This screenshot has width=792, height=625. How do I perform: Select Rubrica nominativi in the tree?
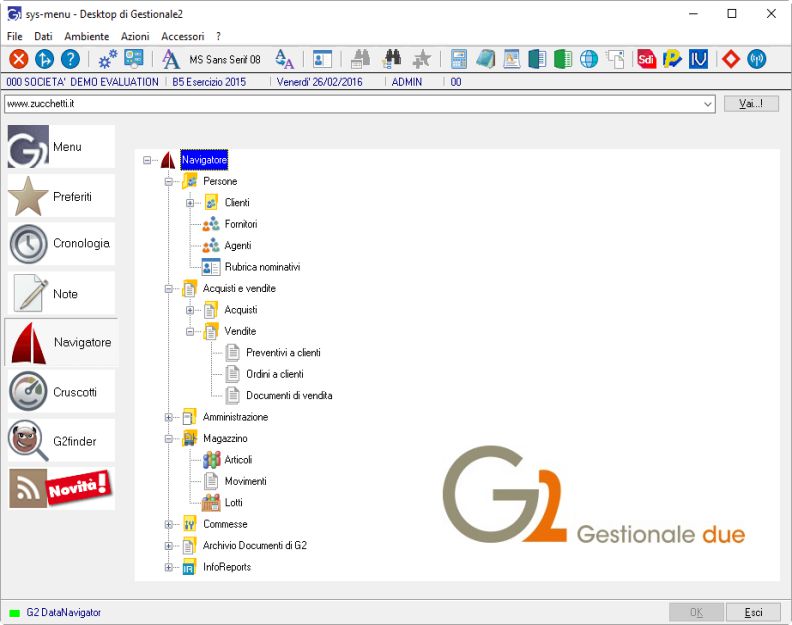pyautogui.click(x=262, y=267)
